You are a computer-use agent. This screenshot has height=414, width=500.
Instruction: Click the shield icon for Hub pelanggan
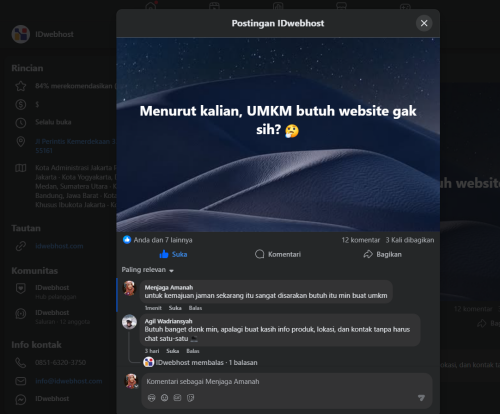click(x=21, y=288)
